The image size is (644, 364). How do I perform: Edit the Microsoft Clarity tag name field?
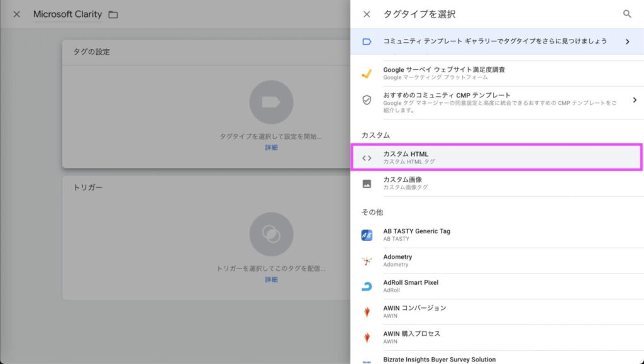[67, 14]
